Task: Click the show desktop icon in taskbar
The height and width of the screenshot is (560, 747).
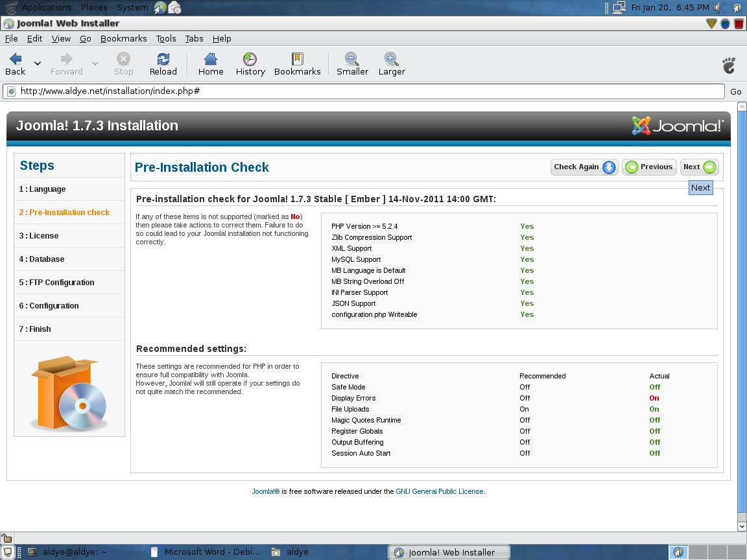Action: (x=8, y=552)
